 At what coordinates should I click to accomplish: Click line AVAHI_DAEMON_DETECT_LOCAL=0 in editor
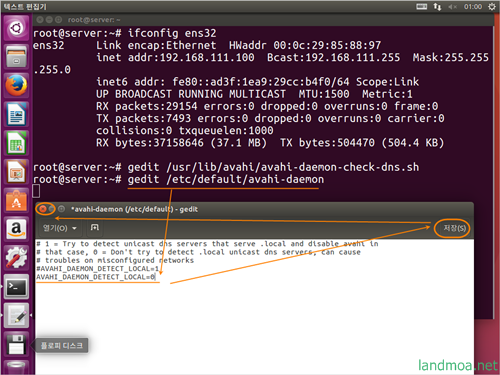coord(96,277)
